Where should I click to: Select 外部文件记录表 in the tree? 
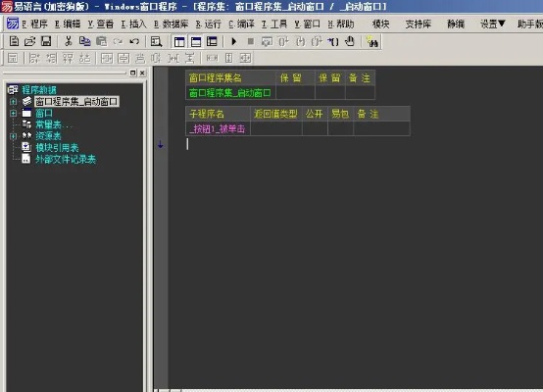pyautogui.click(x=66, y=159)
